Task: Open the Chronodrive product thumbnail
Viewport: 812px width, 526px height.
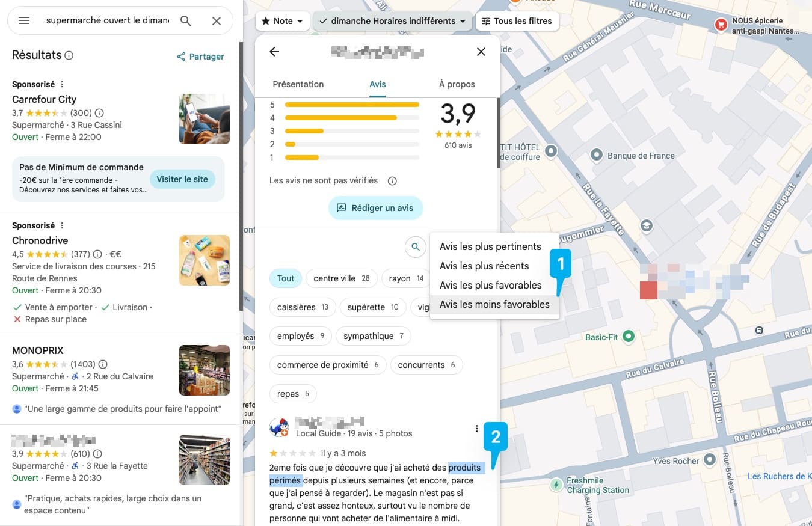Action: tap(205, 260)
